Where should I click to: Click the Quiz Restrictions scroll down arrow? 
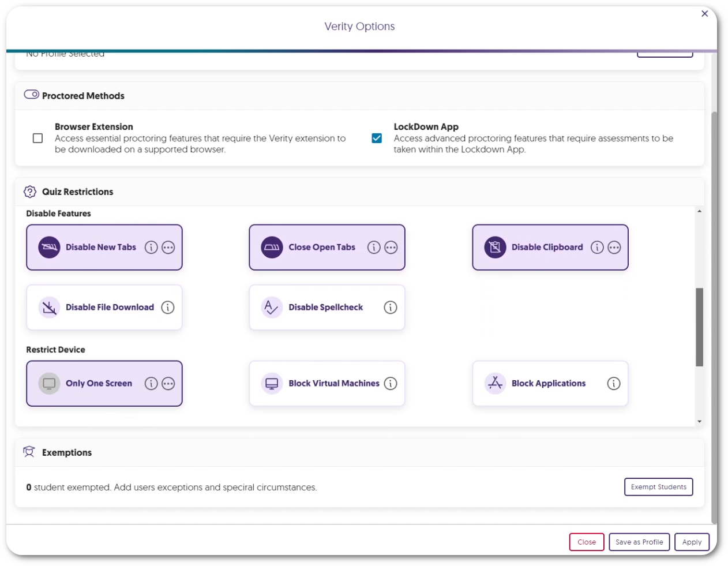699,422
